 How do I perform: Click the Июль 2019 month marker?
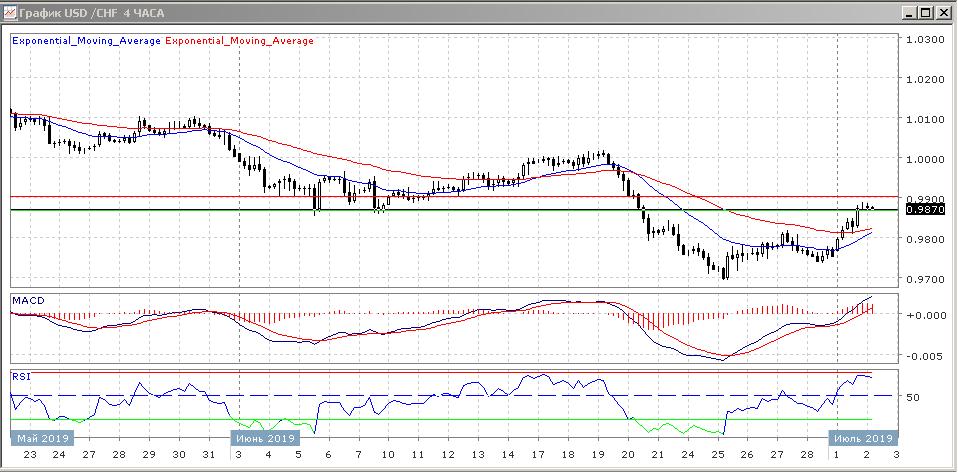[861, 438]
